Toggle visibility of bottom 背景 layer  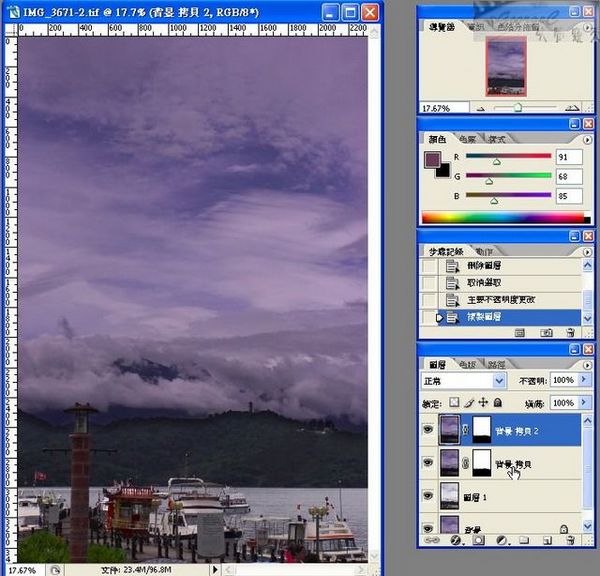(428, 529)
